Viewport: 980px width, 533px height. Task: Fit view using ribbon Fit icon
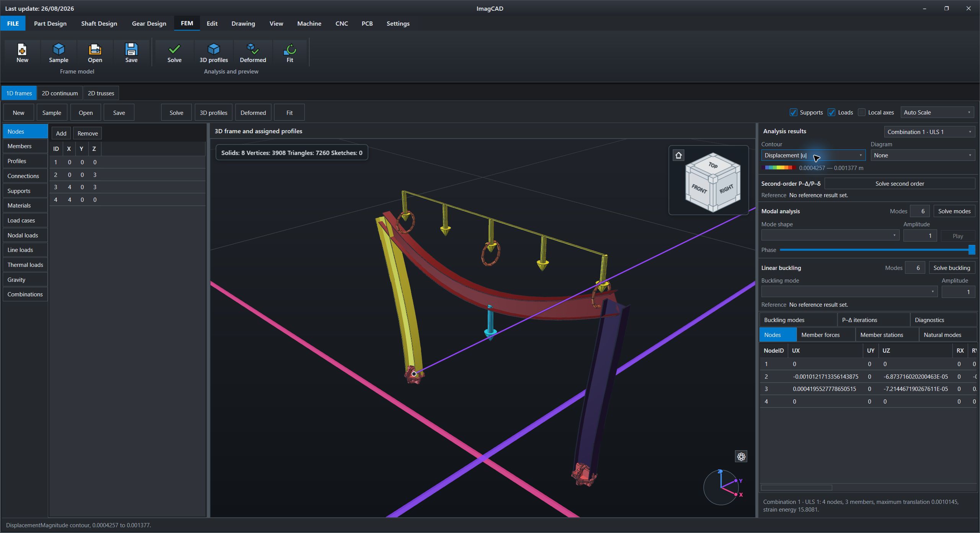pyautogui.click(x=290, y=53)
